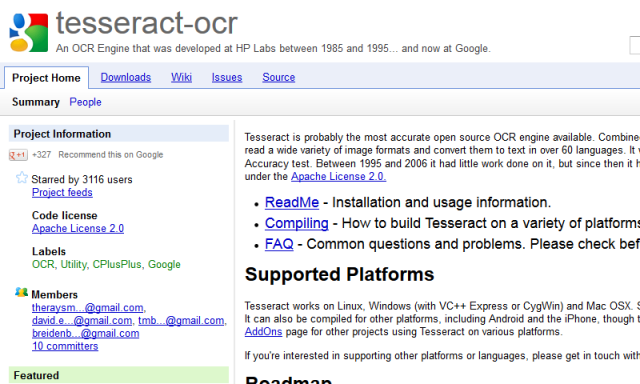The height and width of the screenshot is (384, 640).
Task: Open Apache License 2.0 under Code license
Action: 78,229
